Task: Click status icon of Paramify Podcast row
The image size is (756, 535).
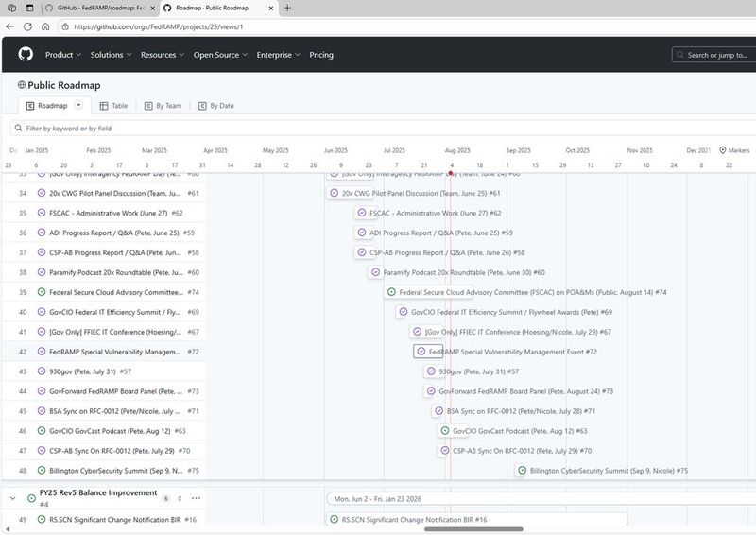Action: point(42,272)
